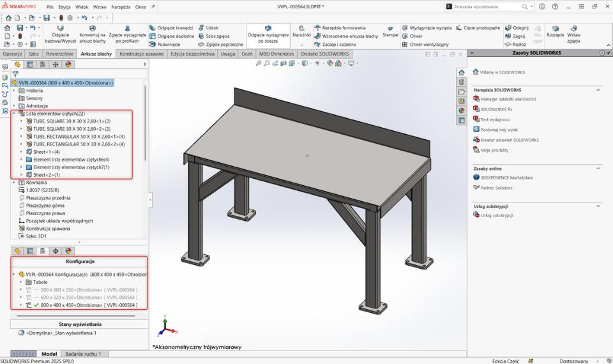Click Edit appearance icon in view toolbar
Viewport: 613px width, 364px height.
click(x=330, y=63)
